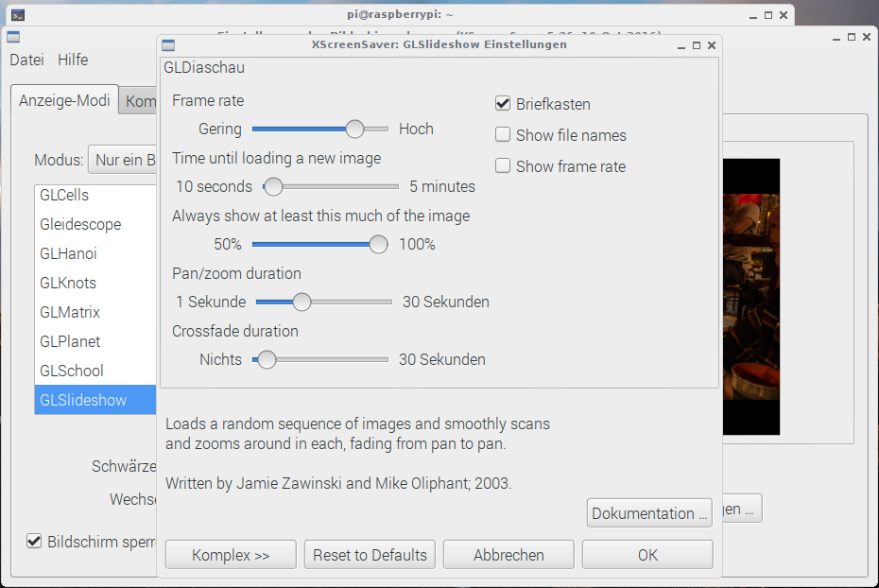Screen dimensions: 879x588
Task: Close the GLSlideshow Einstellungen dialog
Action: coord(712,45)
